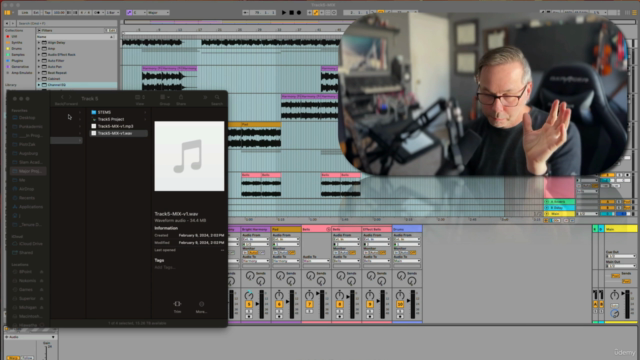Viewport: 640px width, 360px height.
Task: Eject the Nokomis volume in Finder
Action: [42, 281]
